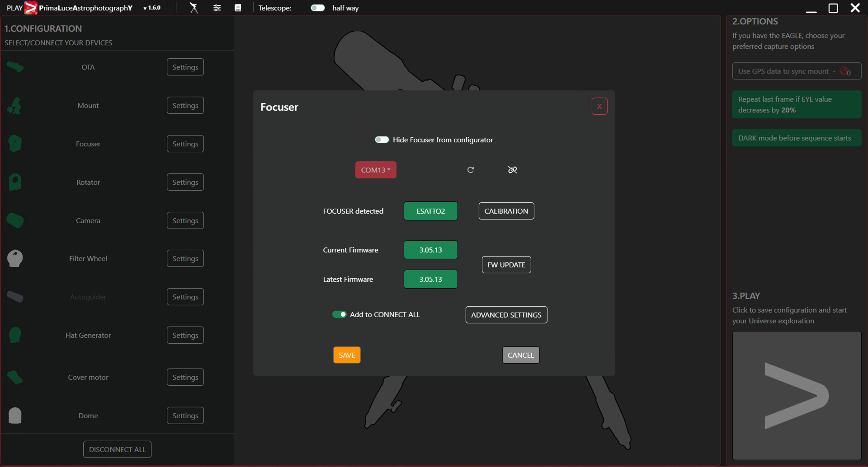This screenshot has width=868, height=467.
Task: Open Settings for Mount
Action: coord(185,105)
